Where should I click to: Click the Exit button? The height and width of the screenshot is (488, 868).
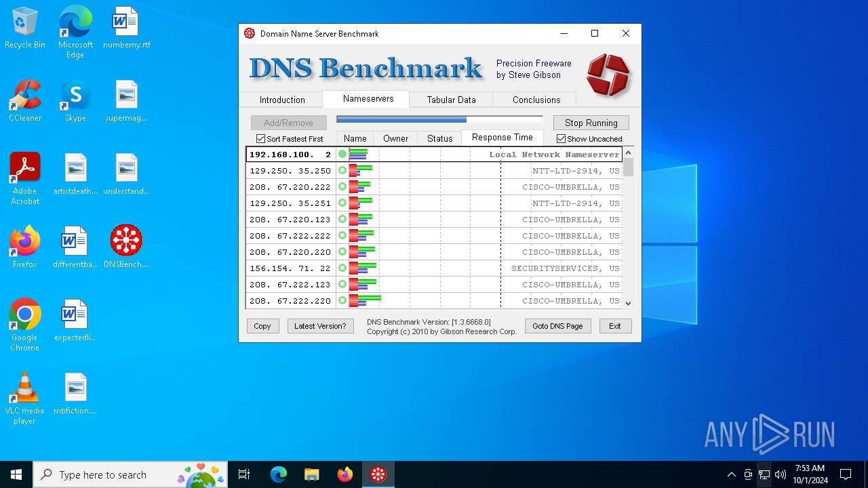(615, 326)
